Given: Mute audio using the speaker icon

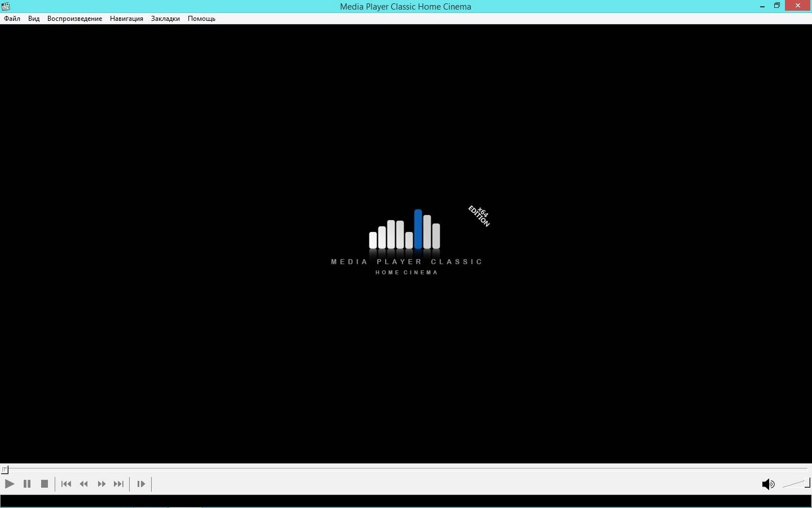Looking at the screenshot, I should click(768, 484).
